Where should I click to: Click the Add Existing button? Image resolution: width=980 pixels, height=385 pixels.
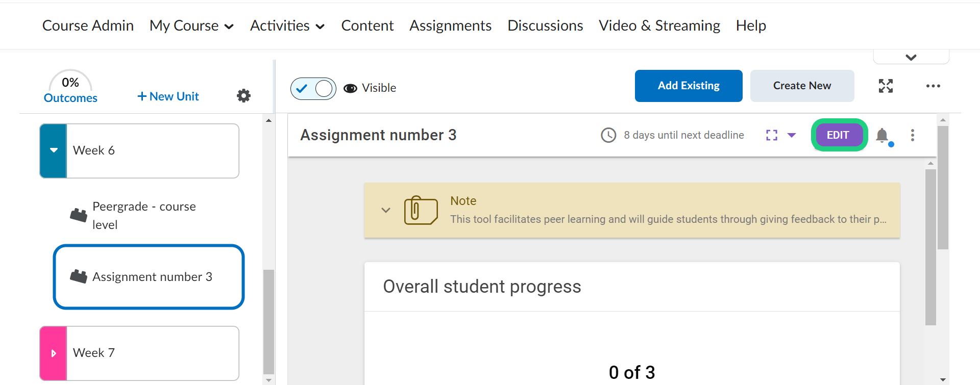688,86
